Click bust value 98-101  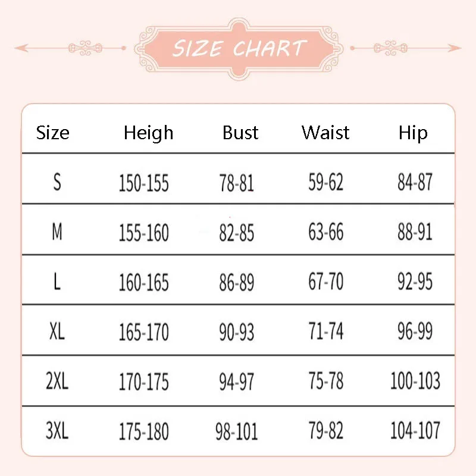pyautogui.click(x=236, y=431)
